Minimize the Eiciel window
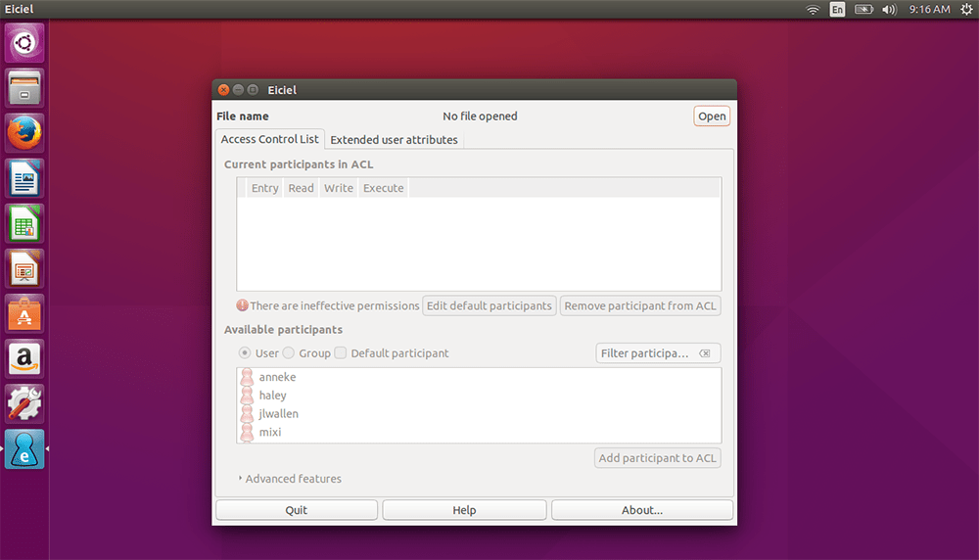979x560 pixels. 238,90
